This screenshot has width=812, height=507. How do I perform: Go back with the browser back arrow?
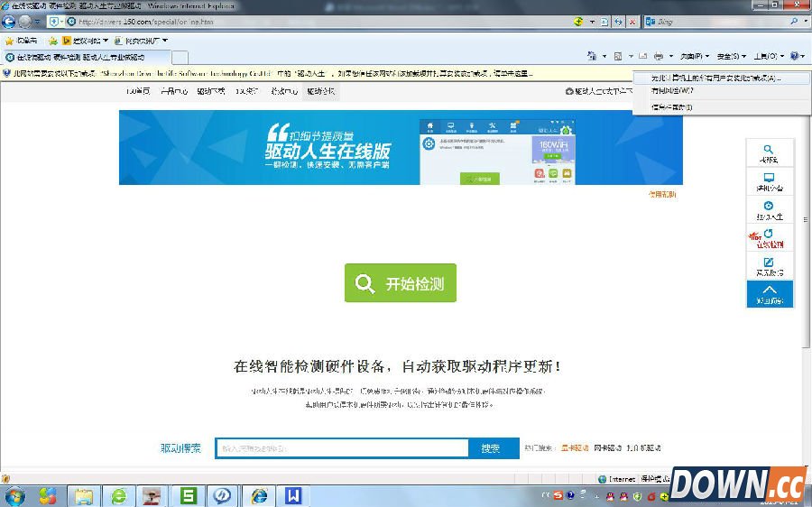tap(9, 22)
